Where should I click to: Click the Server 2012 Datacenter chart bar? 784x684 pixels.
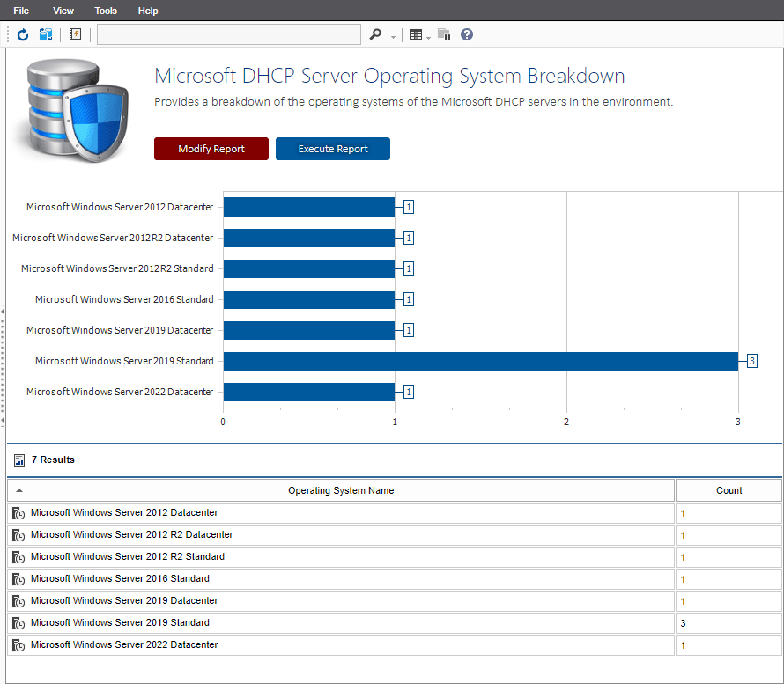[x=309, y=207]
